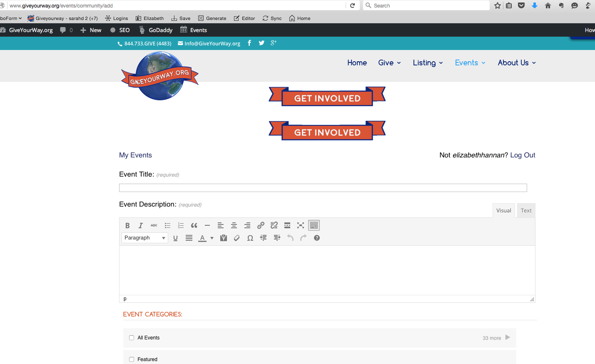Apply italic formatting in editor

click(x=141, y=225)
